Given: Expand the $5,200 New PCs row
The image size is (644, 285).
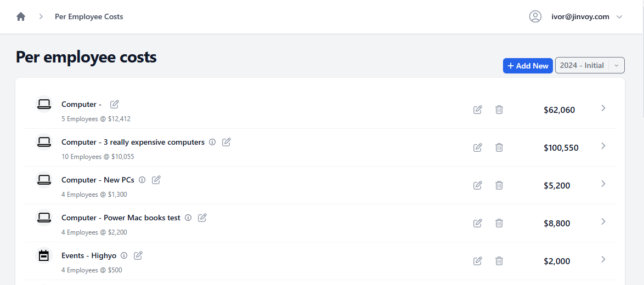Looking at the screenshot, I should pyautogui.click(x=603, y=184).
